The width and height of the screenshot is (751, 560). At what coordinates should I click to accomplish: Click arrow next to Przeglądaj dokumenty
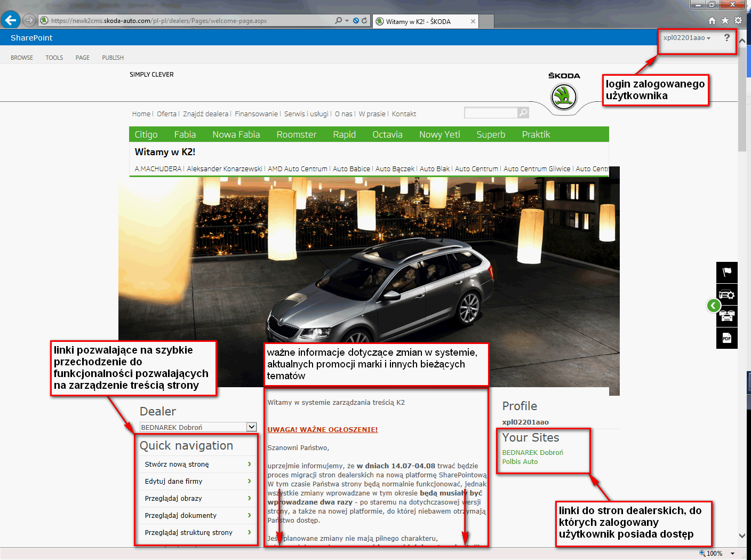coord(249,515)
